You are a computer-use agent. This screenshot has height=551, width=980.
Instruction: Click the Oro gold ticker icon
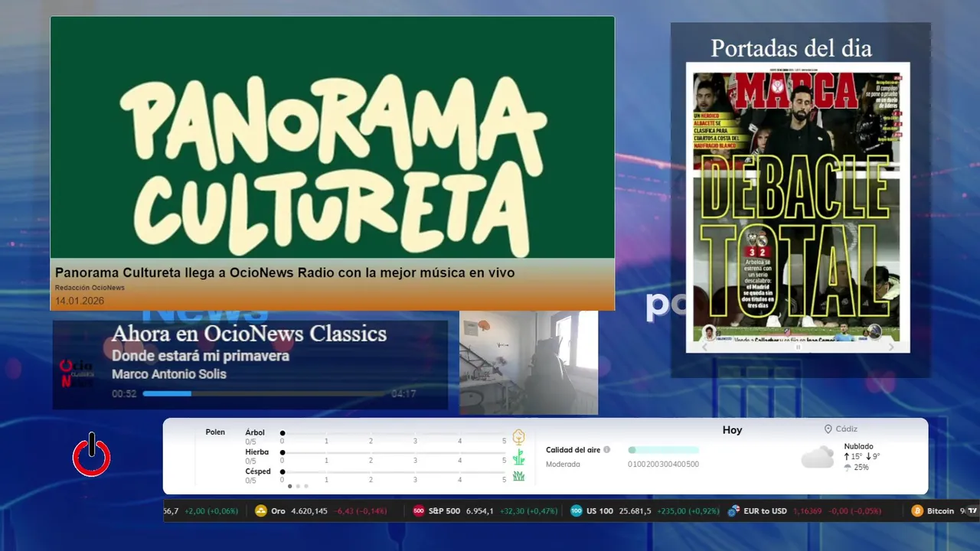261,511
